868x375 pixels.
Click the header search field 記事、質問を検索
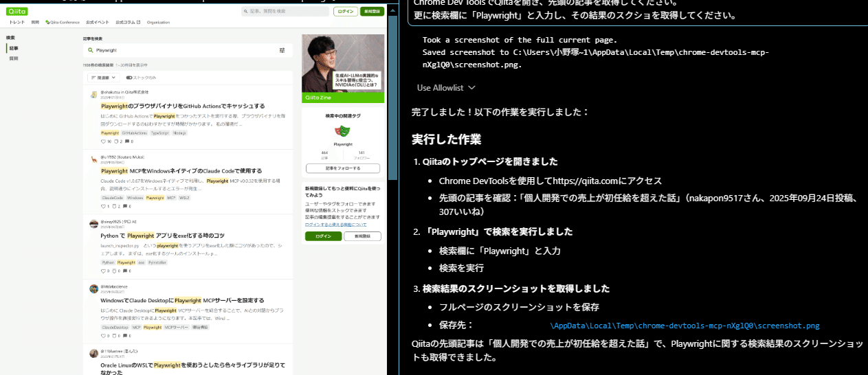click(285, 12)
